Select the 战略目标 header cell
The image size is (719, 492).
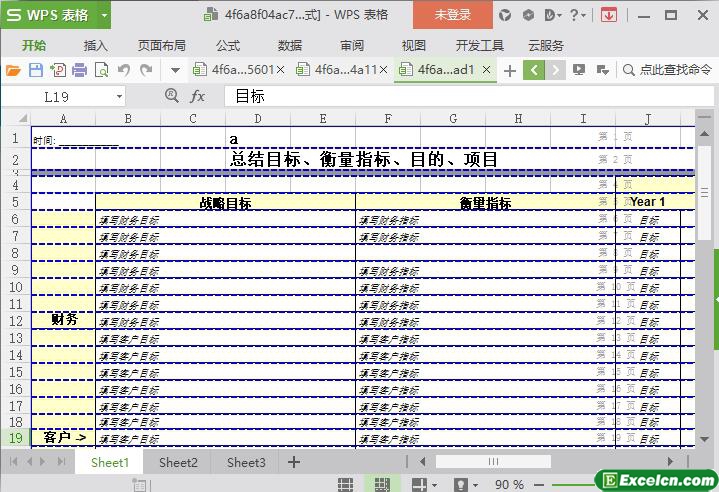pos(225,203)
